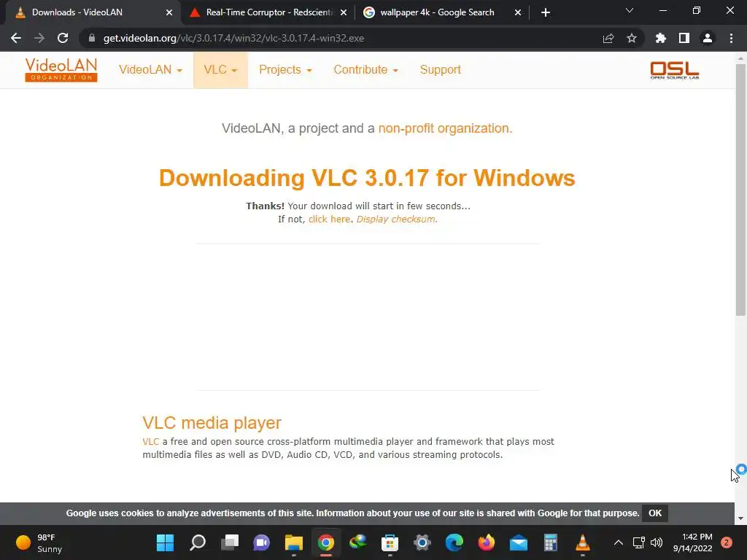Open the non-profit organization link
Viewport: 747px width, 560px height.
coord(445,128)
